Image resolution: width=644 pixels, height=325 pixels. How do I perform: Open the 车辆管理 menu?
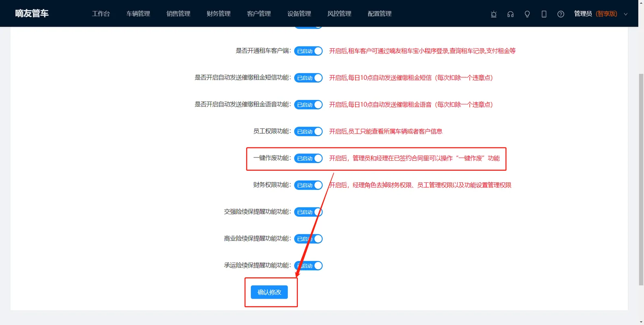point(138,14)
